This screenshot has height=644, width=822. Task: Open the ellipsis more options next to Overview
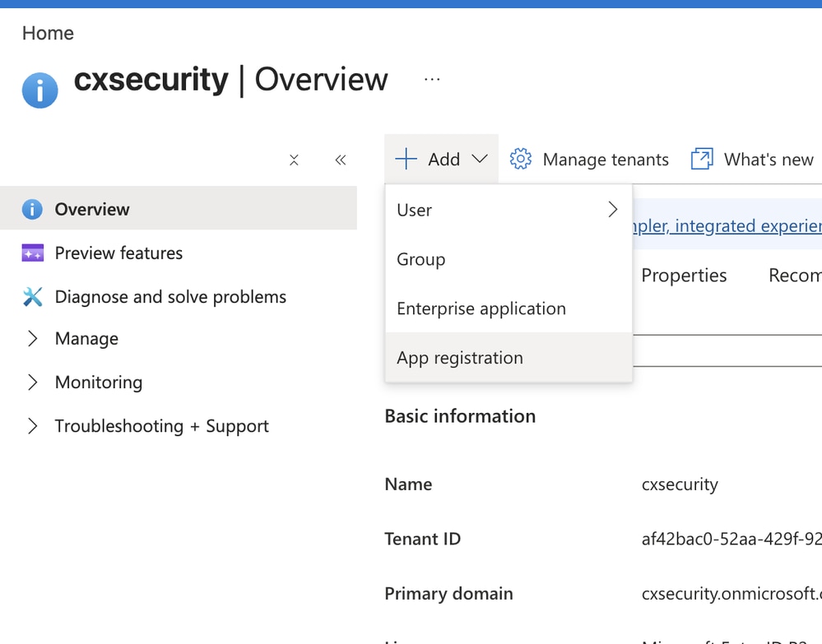(x=432, y=80)
